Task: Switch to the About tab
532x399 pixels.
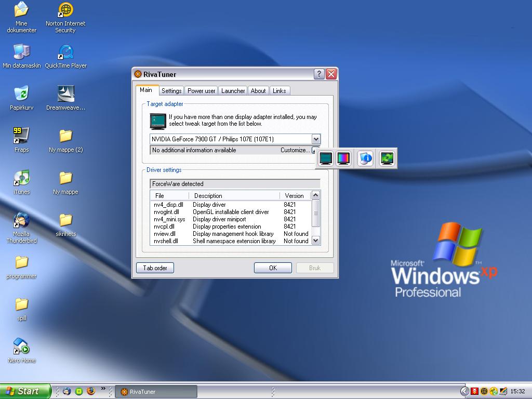Action: (x=258, y=90)
